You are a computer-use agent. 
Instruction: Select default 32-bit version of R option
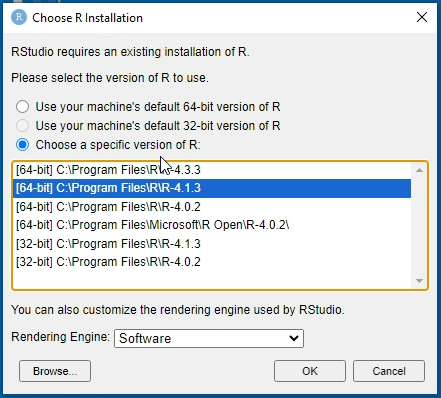[22, 126]
